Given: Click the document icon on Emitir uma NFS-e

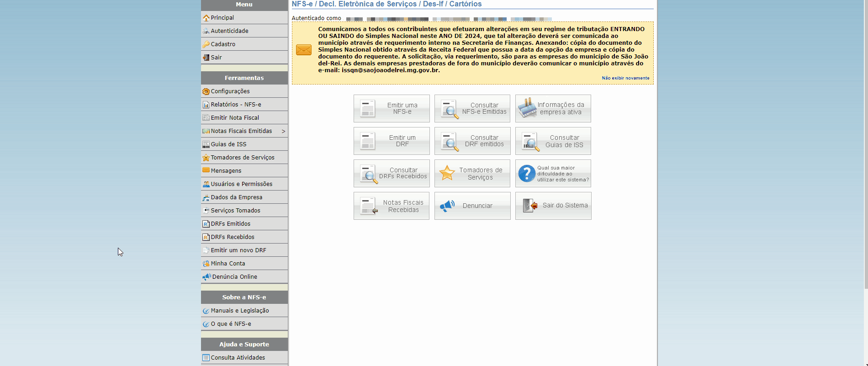Looking at the screenshot, I should coord(367,109).
